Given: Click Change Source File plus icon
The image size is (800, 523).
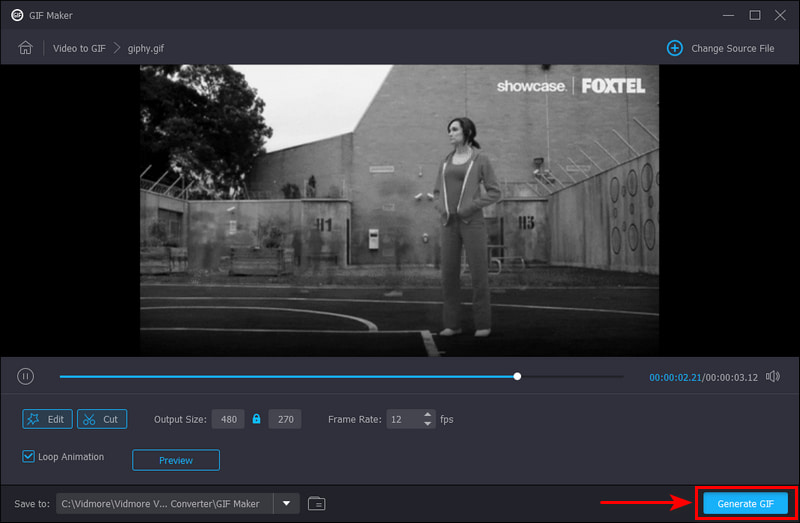Looking at the screenshot, I should (674, 48).
